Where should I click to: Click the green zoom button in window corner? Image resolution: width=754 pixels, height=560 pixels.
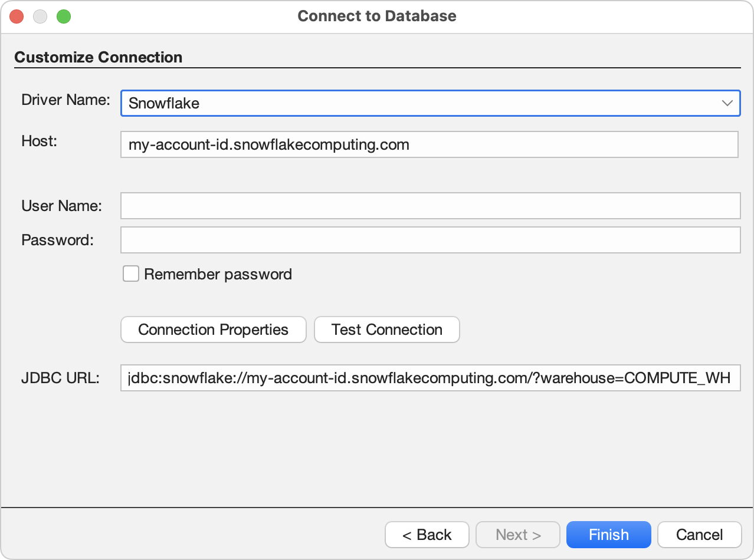point(64,16)
